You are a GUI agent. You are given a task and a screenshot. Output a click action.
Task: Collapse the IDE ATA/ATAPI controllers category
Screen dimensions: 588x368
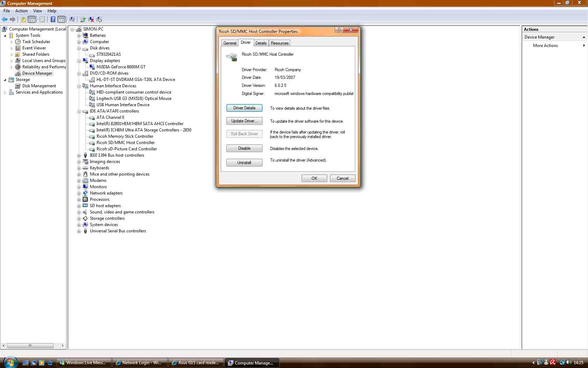click(79, 111)
